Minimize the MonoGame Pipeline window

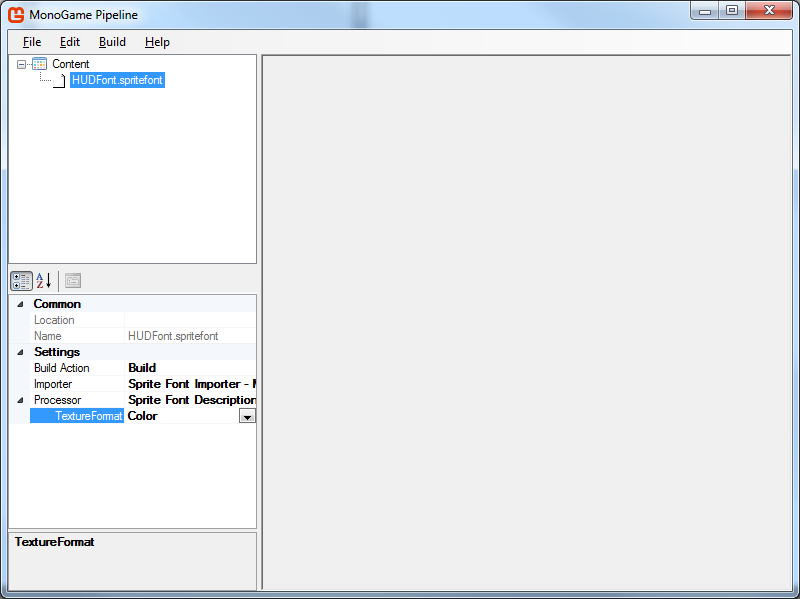(705, 10)
